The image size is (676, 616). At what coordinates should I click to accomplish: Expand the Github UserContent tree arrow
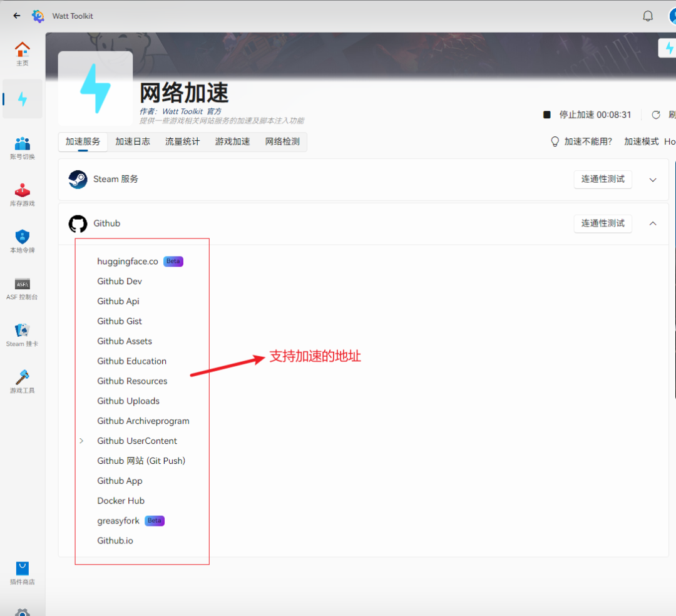[x=81, y=441]
